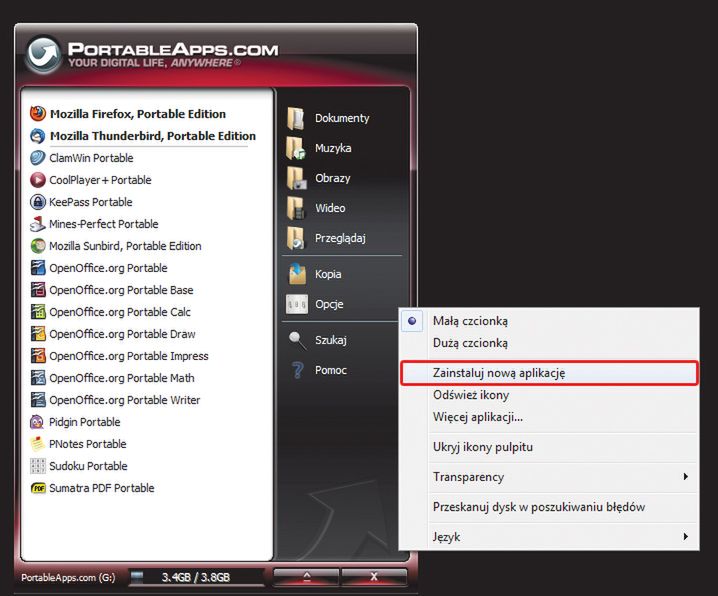Click the PortableApps.com logo icon
The height and width of the screenshot is (596, 718).
coord(43,54)
